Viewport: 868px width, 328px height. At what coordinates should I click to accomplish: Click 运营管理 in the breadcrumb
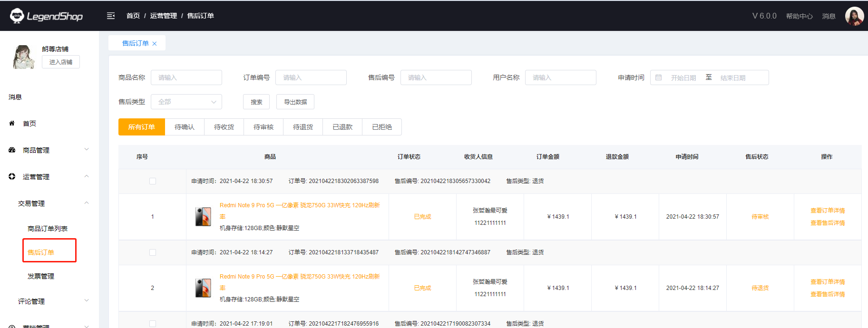coord(164,16)
